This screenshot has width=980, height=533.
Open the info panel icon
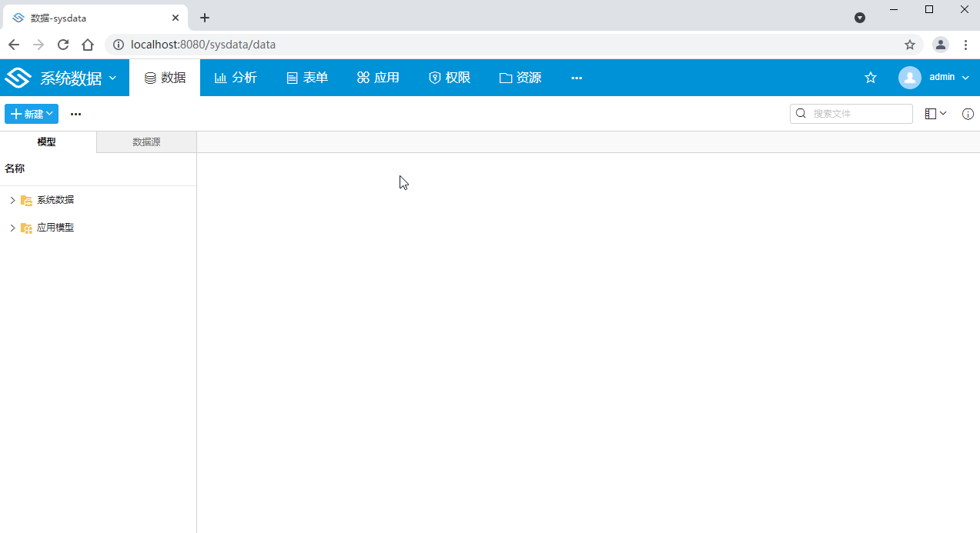968,114
